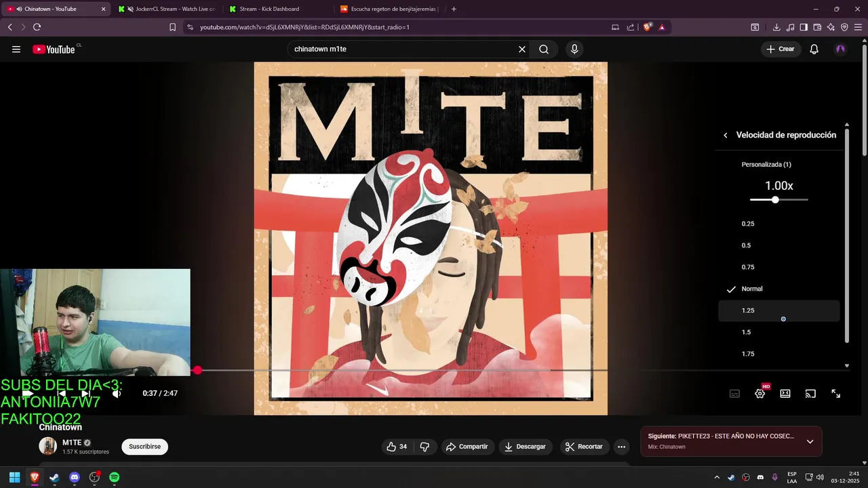
Task: Open player settings gear icon
Action: pos(760,394)
